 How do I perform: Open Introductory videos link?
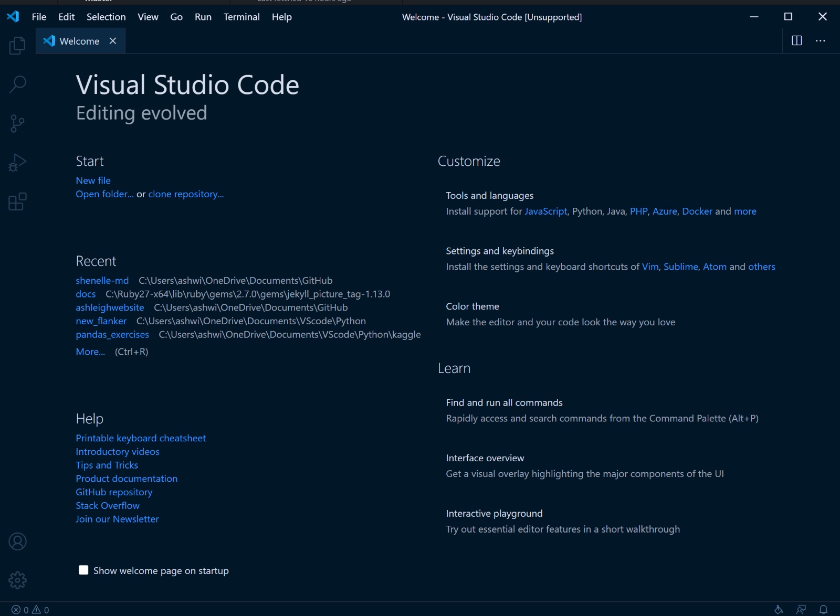pos(118,452)
